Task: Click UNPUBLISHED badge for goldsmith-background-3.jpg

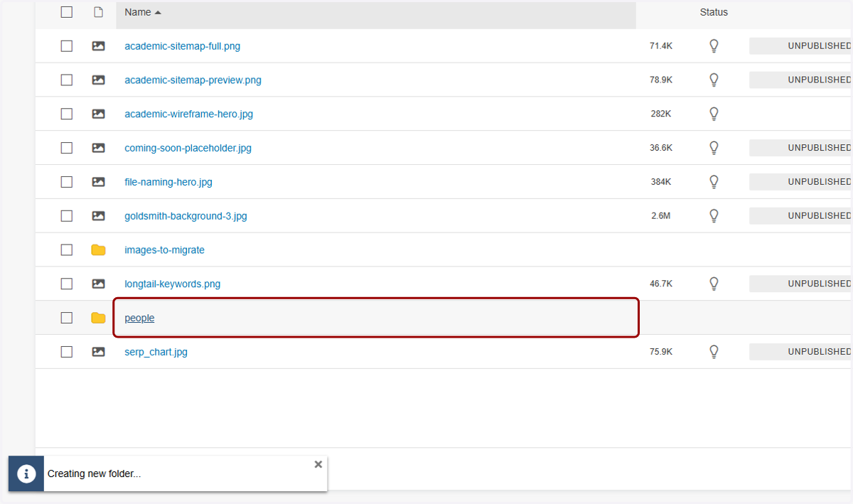Action: (801, 216)
